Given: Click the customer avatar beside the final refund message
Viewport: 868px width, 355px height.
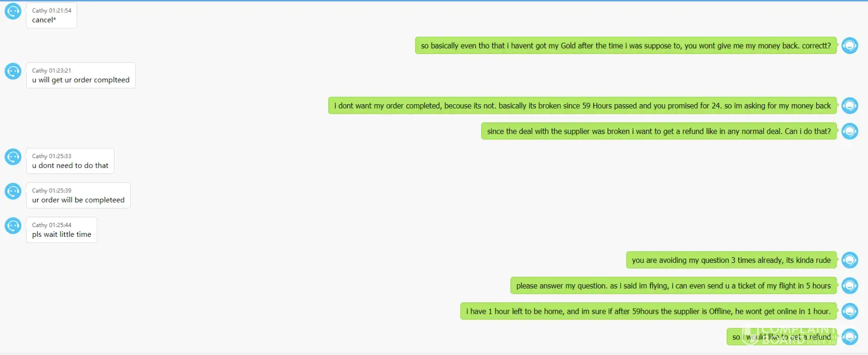Looking at the screenshot, I should tap(850, 337).
